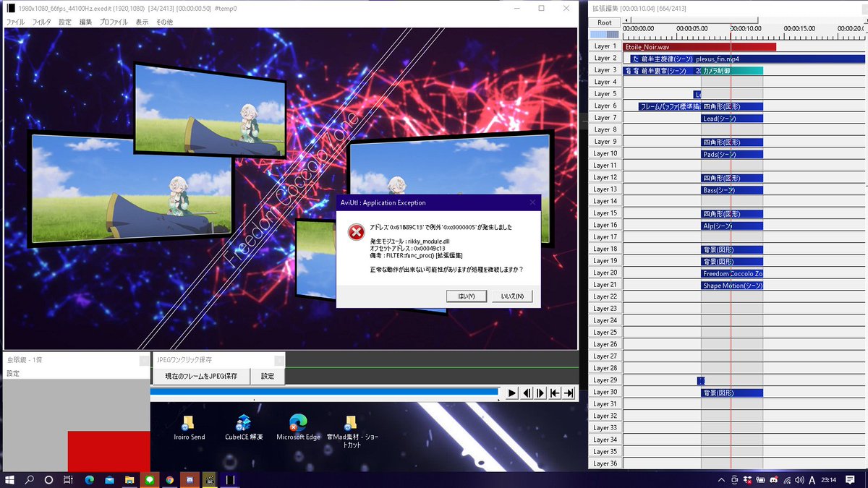Open the Iroiro Send desktop folder
This screenshot has width=868, height=488.
(190, 427)
